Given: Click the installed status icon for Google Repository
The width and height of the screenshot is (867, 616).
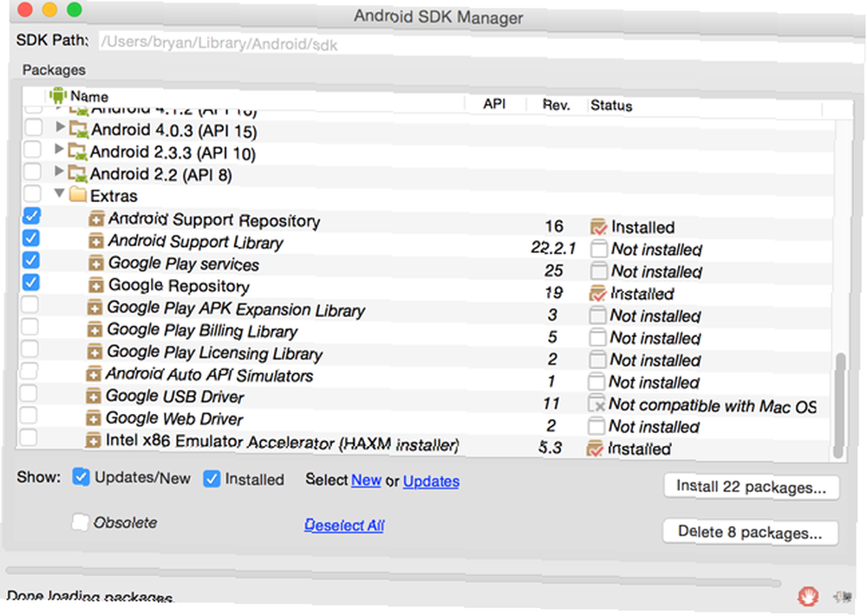Looking at the screenshot, I should [597, 293].
